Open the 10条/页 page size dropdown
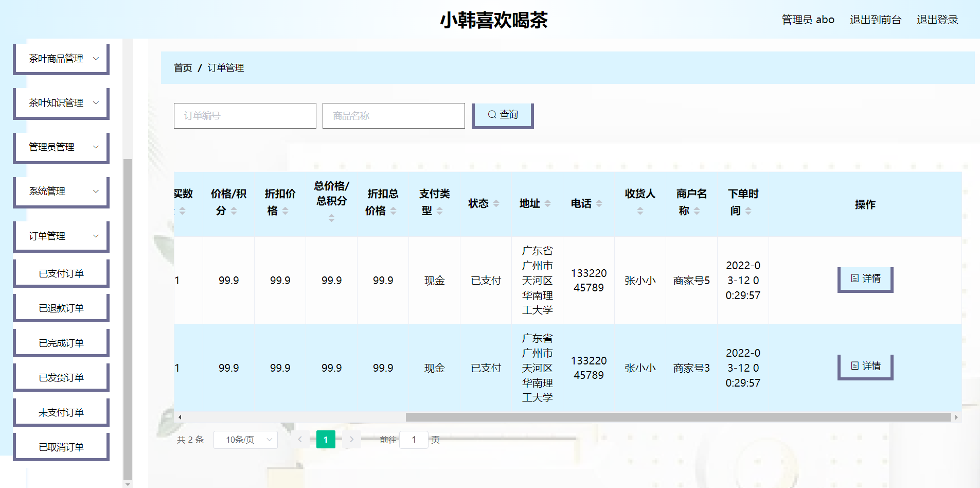 pyautogui.click(x=245, y=440)
